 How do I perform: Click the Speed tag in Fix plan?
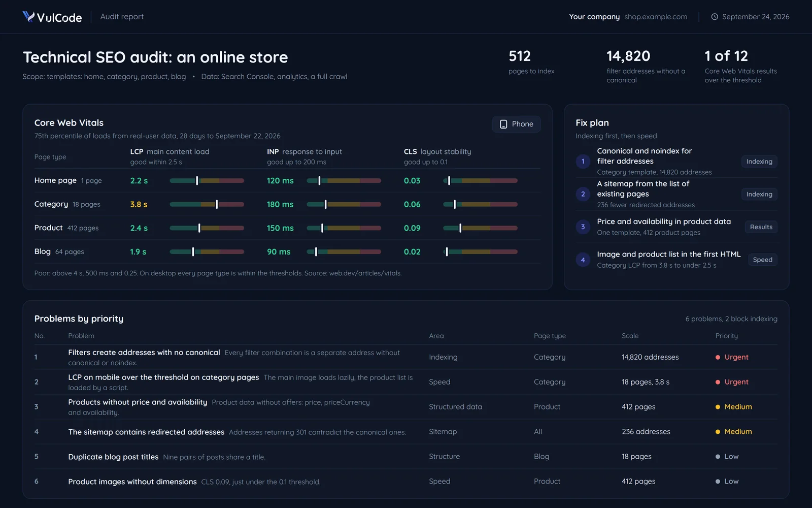[x=762, y=260]
